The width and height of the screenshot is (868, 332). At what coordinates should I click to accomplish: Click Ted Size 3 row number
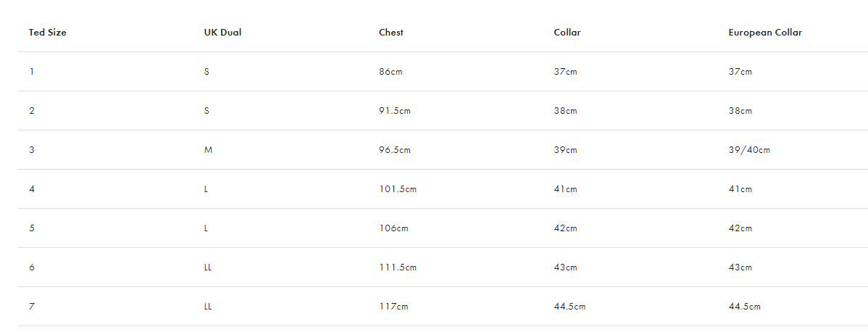[32, 150]
